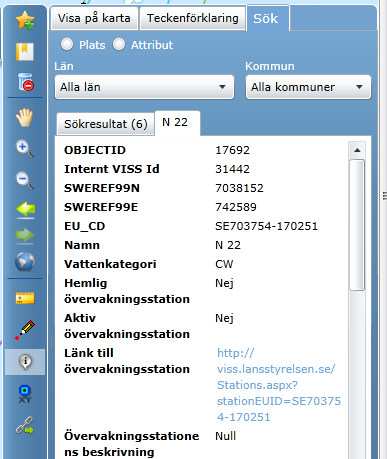Open the viss.lansstyrelsen.se station link
Screen dimensions: 387x459
point(279,385)
